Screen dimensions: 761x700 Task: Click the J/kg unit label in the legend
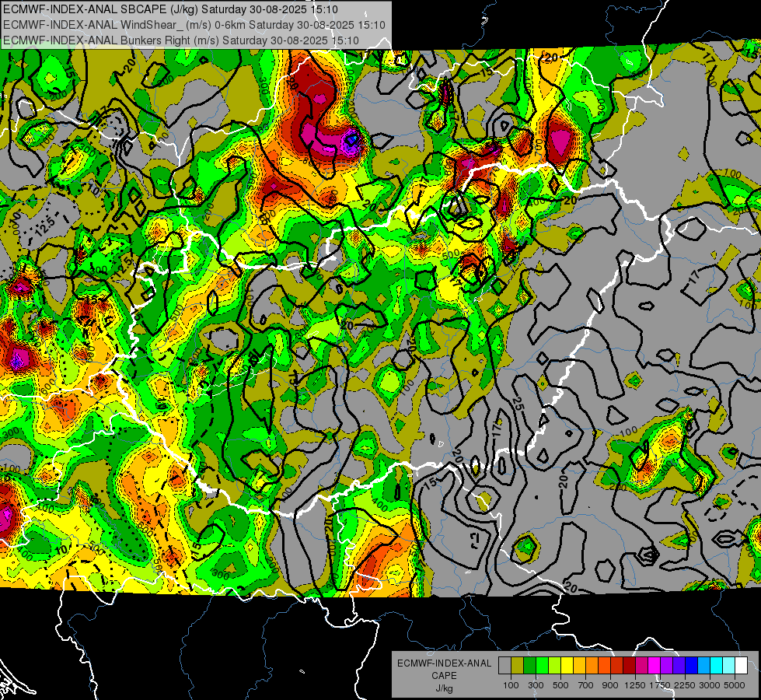point(444,688)
